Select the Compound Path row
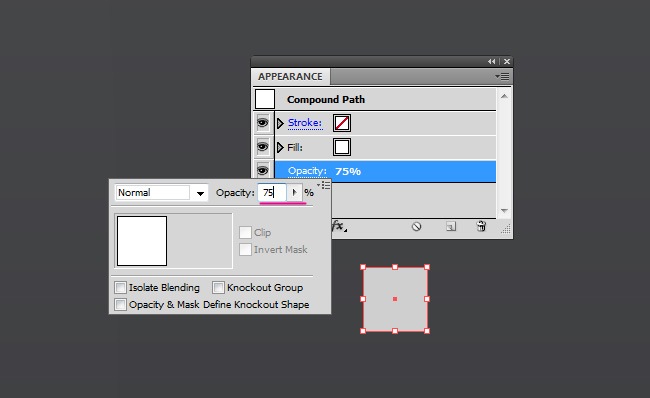This screenshot has width=650, height=398. [x=374, y=100]
